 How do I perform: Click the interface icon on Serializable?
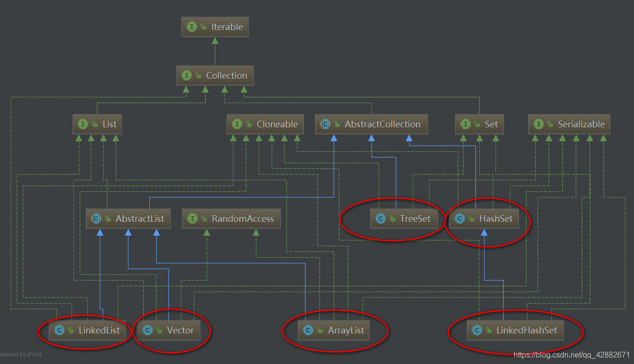click(539, 125)
